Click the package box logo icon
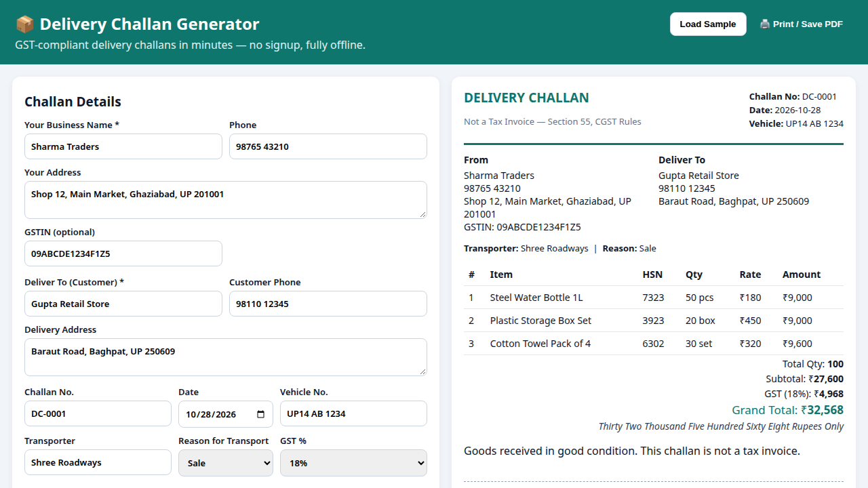This screenshot has width=868, height=488. [24, 24]
